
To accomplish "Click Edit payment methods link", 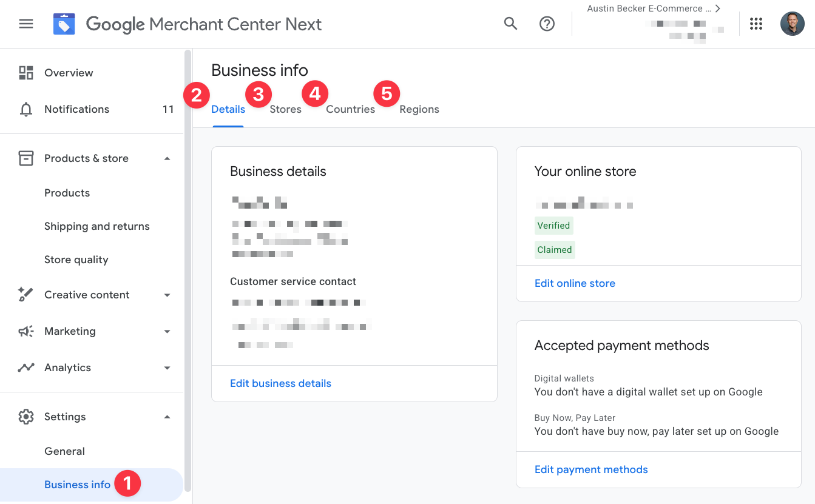I will coord(591,469).
